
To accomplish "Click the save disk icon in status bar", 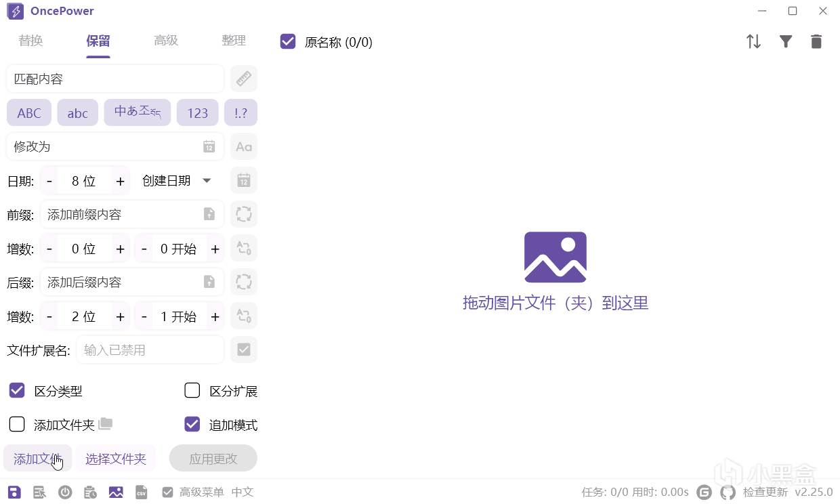I will (x=14, y=492).
